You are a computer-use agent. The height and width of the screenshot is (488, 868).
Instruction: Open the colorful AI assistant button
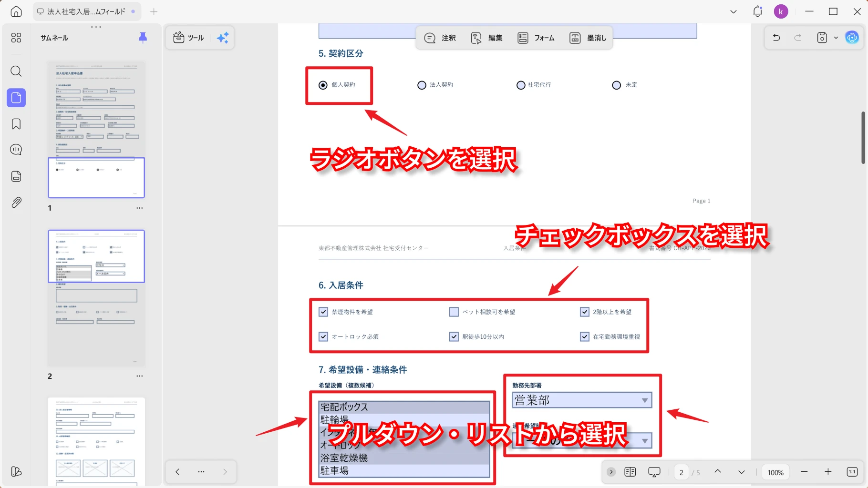(x=852, y=37)
